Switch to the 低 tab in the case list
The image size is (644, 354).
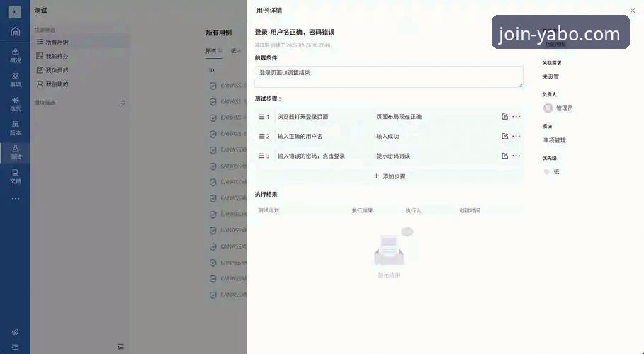pos(236,51)
